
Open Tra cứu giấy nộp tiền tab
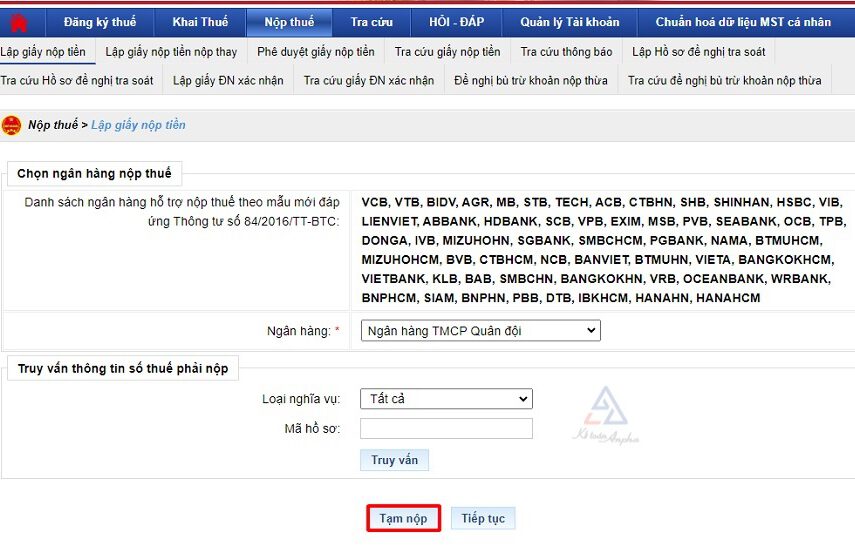click(x=447, y=52)
